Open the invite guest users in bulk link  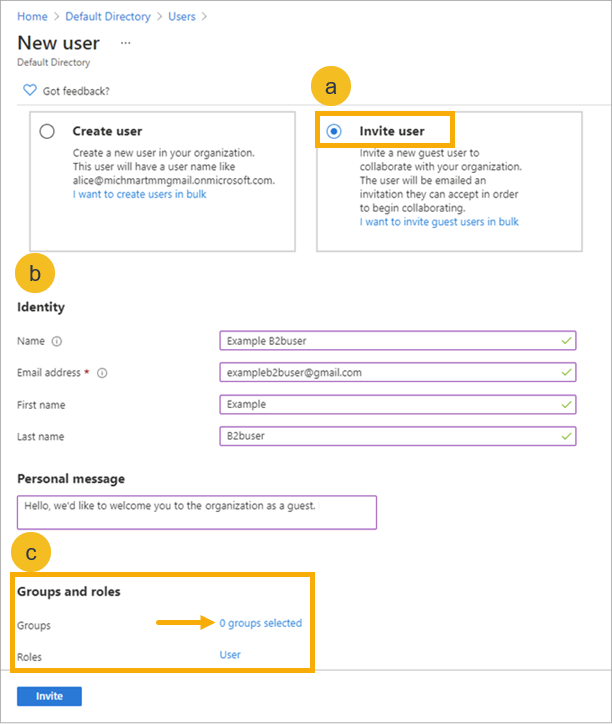pyautogui.click(x=439, y=222)
